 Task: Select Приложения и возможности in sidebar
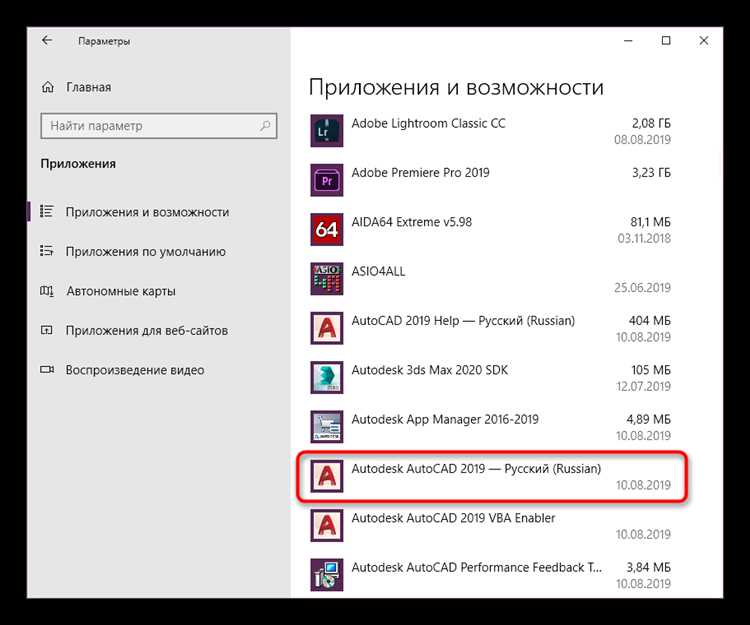(147, 212)
